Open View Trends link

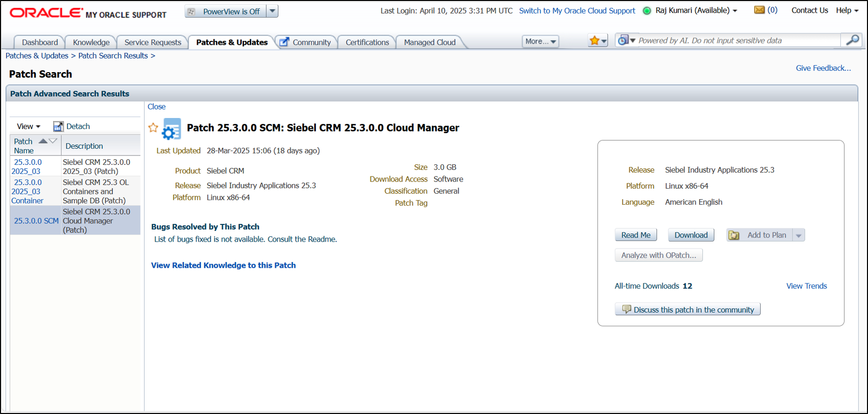(807, 286)
